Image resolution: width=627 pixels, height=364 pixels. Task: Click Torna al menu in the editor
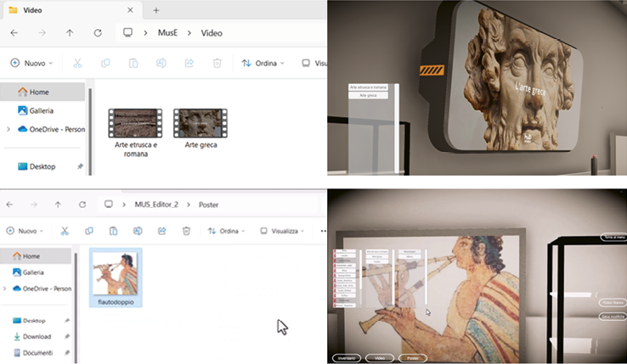pos(614,238)
